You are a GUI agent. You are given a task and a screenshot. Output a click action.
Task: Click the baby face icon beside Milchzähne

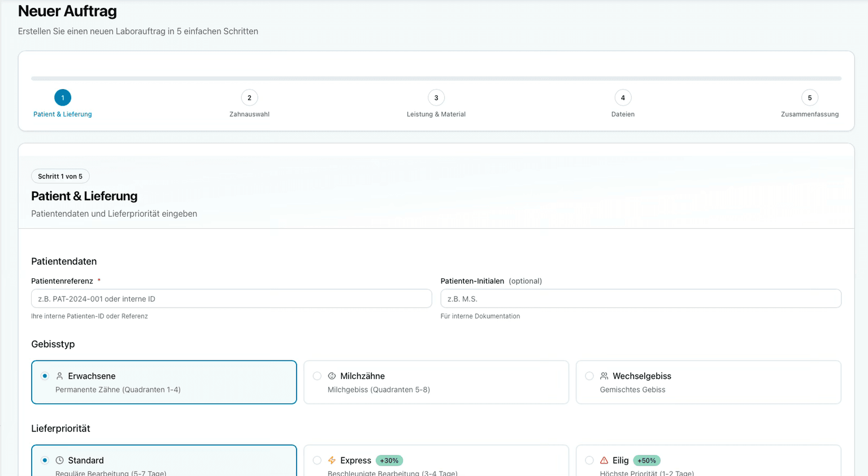coord(332,376)
